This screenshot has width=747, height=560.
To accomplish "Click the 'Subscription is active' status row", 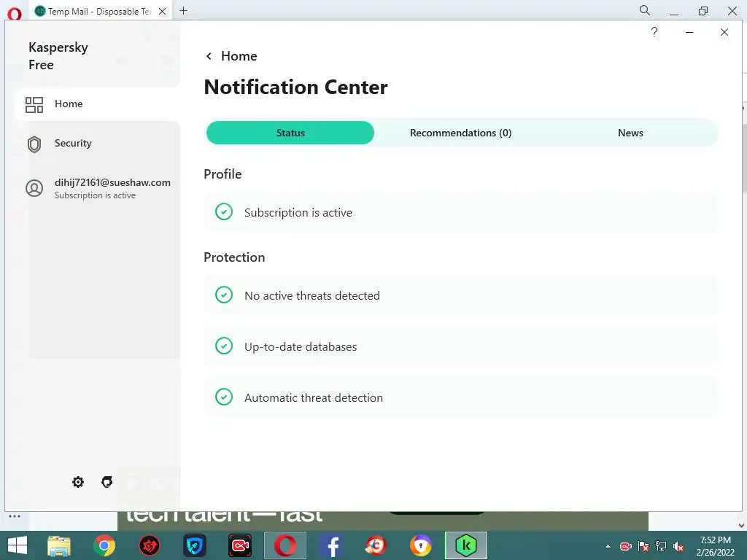I will 461,212.
